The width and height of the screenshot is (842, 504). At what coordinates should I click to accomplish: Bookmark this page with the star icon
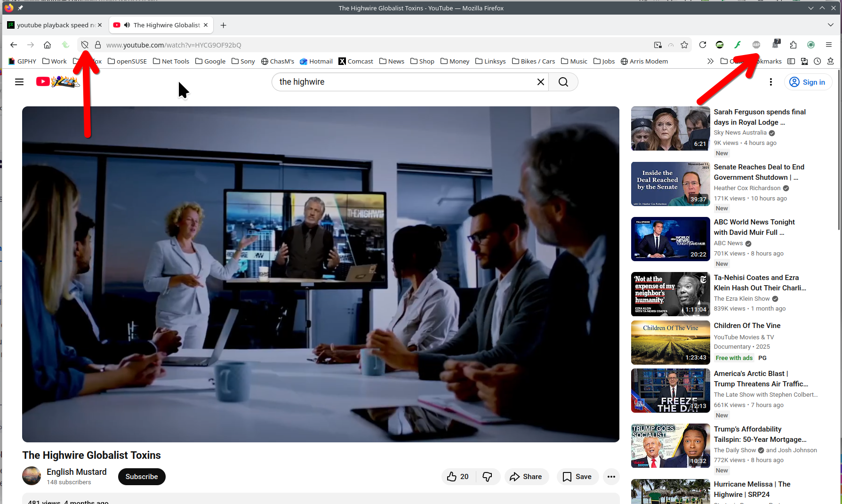pyautogui.click(x=684, y=45)
